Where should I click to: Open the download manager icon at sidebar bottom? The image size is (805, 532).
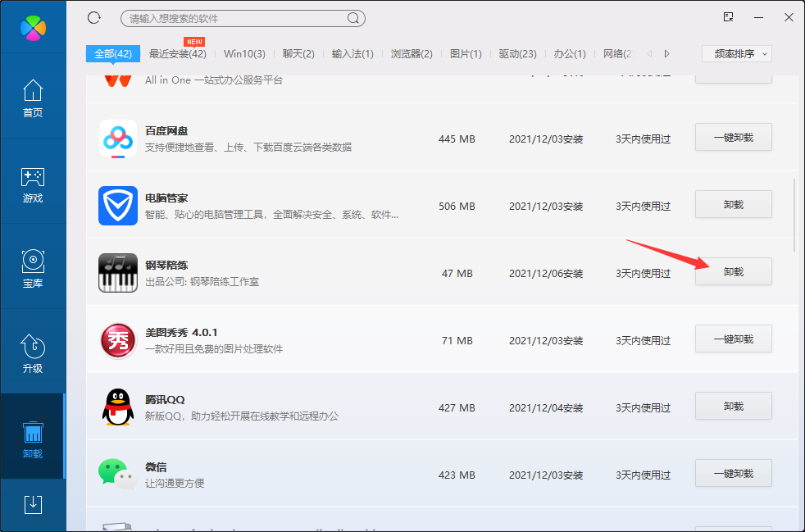[33, 505]
